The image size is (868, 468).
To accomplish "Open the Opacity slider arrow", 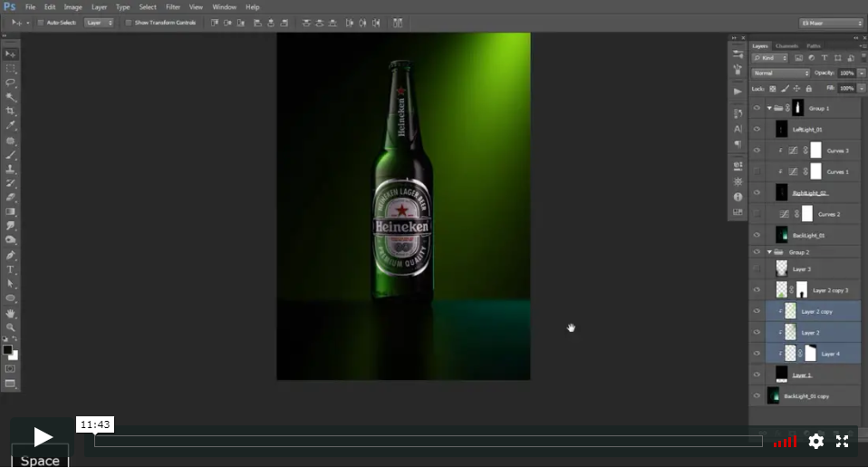I will click(862, 73).
